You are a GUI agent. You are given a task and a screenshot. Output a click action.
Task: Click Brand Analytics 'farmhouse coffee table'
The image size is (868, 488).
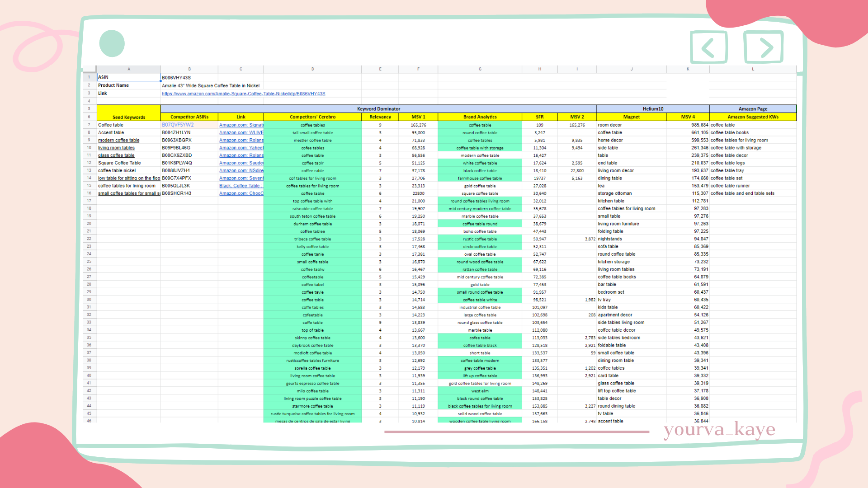pos(480,178)
